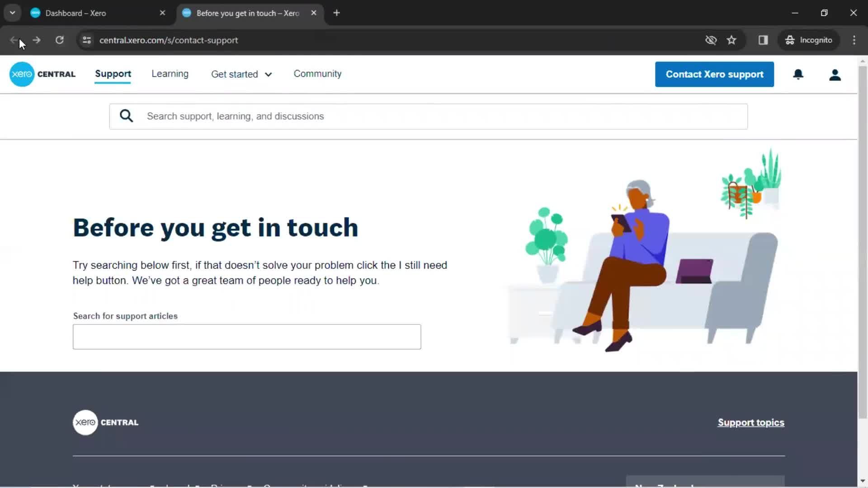Click the Search for support articles box
868x488 pixels.
247,337
